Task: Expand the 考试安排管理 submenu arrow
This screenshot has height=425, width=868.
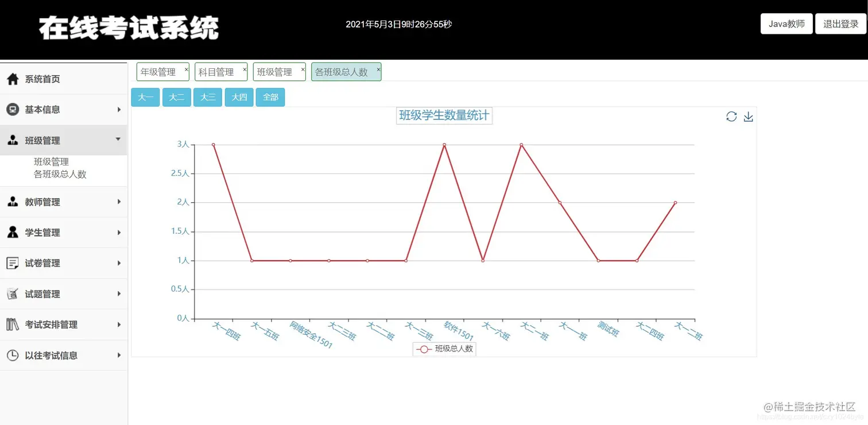Action: (119, 324)
